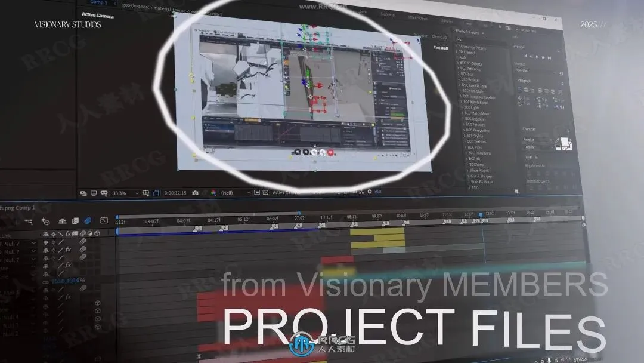Toggle the shy switch on the first Null 7 row
The width and height of the screenshot is (644, 363).
tap(45, 243)
